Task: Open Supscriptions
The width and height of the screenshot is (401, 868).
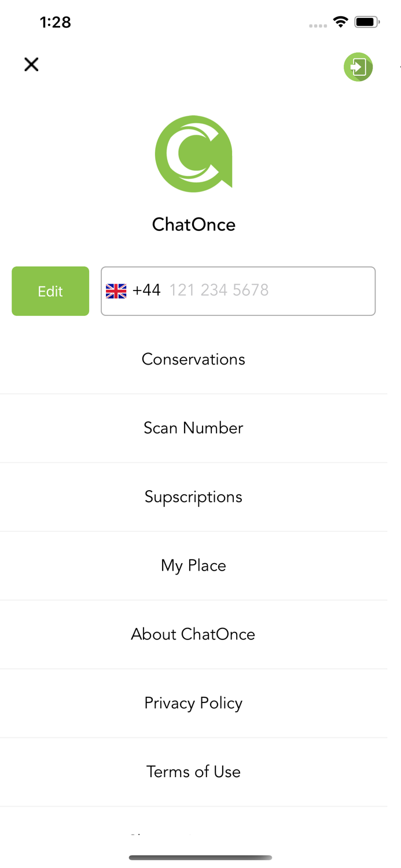Action: tap(193, 497)
